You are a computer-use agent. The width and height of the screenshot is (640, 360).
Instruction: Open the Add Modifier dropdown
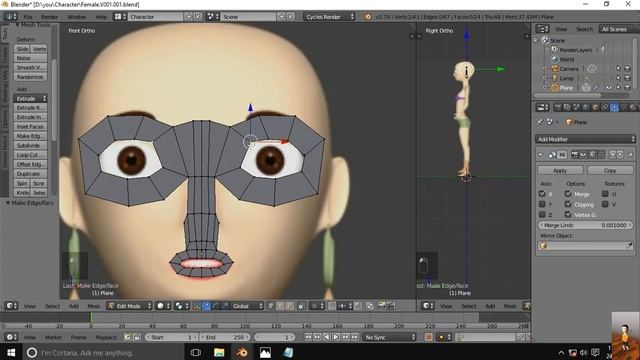pos(585,139)
